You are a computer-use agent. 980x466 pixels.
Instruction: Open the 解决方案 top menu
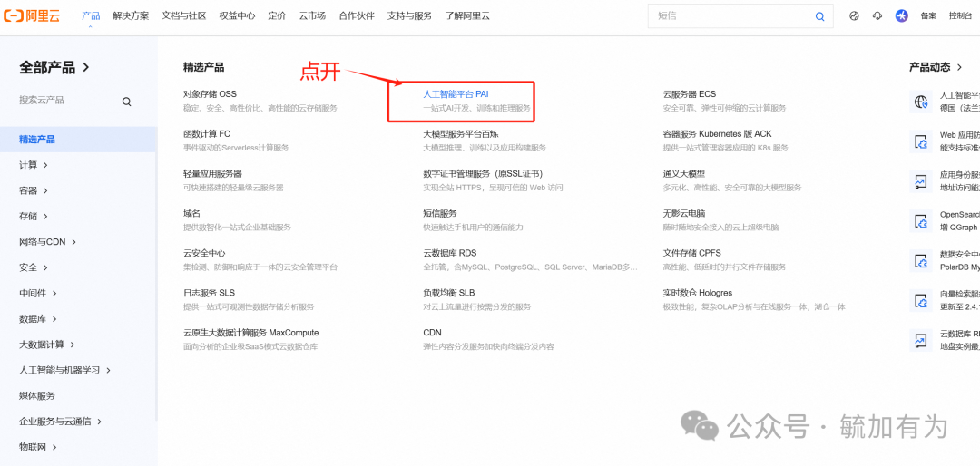(x=131, y=16)
